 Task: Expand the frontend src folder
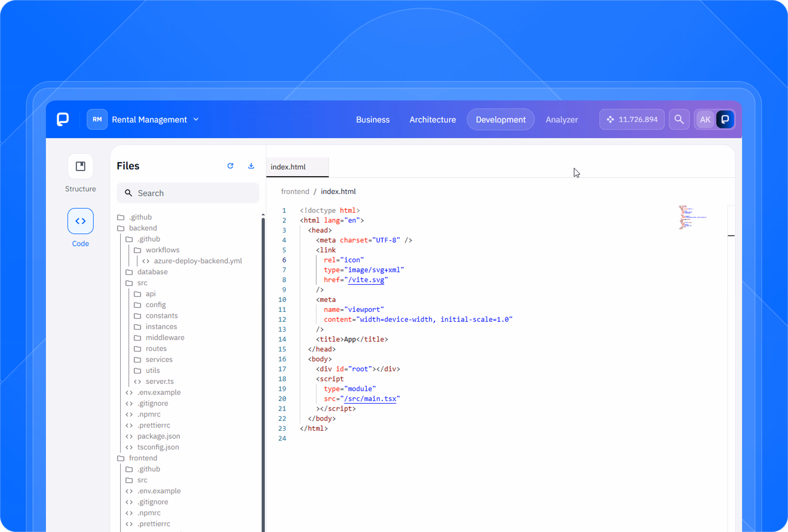click(x=136, y=480)
